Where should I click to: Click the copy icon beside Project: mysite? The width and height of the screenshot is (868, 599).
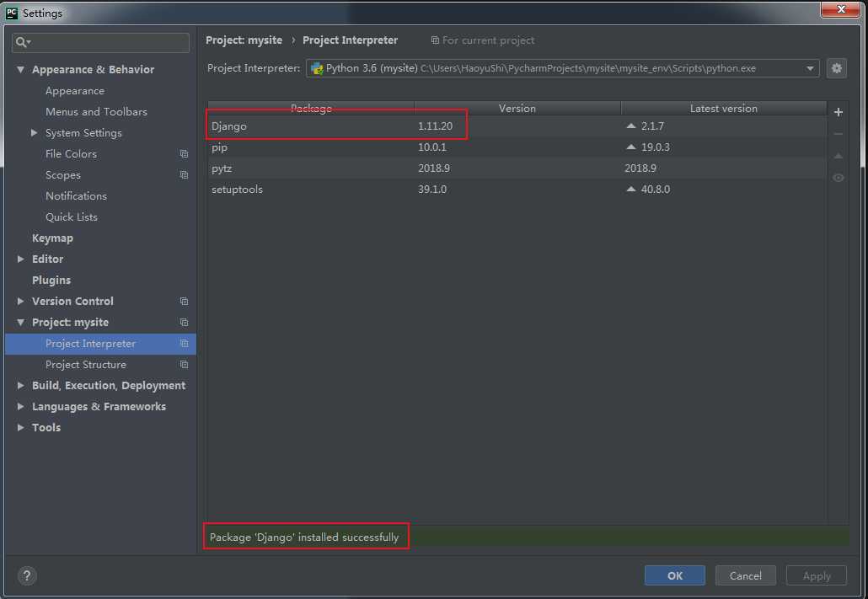pyautogui.click(x=184, y=322)
